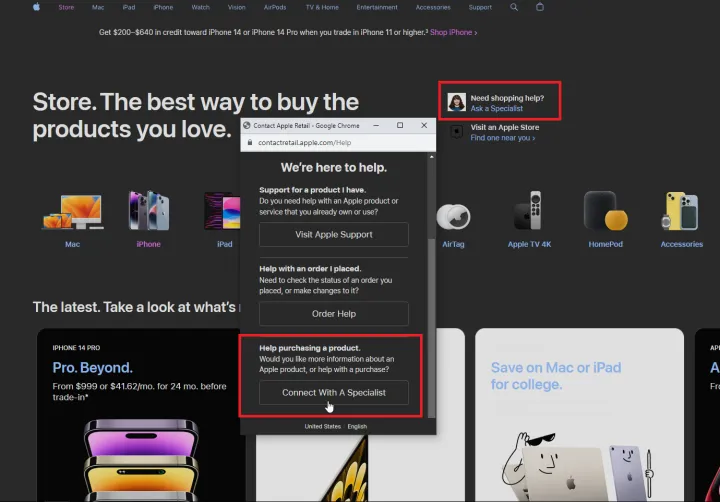The image size is (720, 502).
Task: Follow the Shop iPhone link
Action: (x=453, y=32)
